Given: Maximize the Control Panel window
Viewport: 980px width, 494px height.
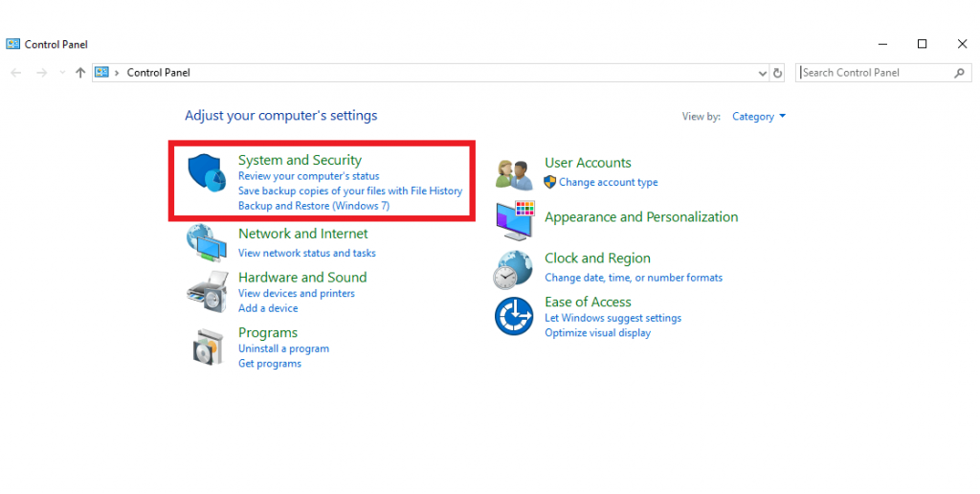Looking at the screenshot, I should point(922,44).
